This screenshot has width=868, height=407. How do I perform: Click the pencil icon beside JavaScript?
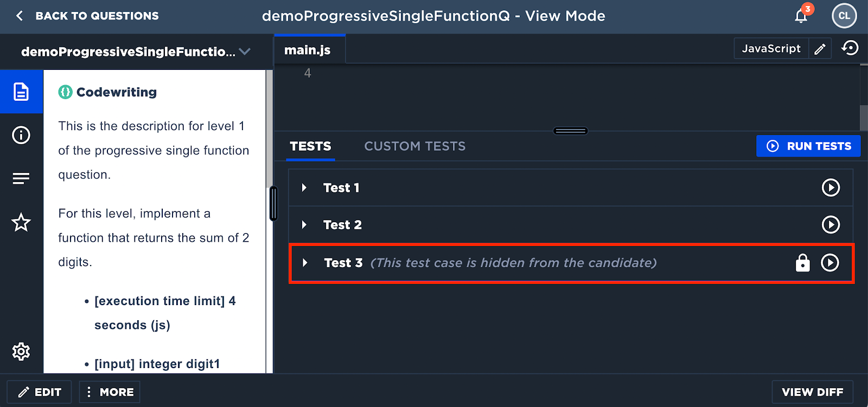820,49
